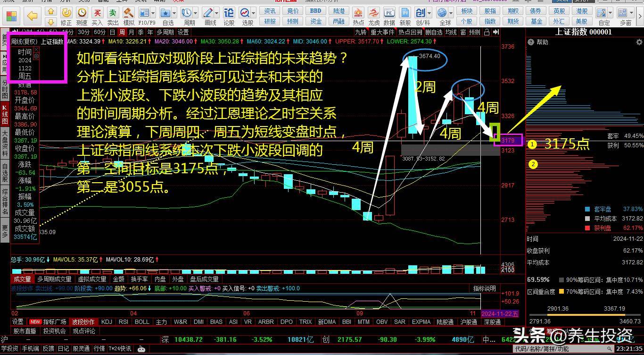Expand the 自选 dropdown arrow

coord(175,12)
